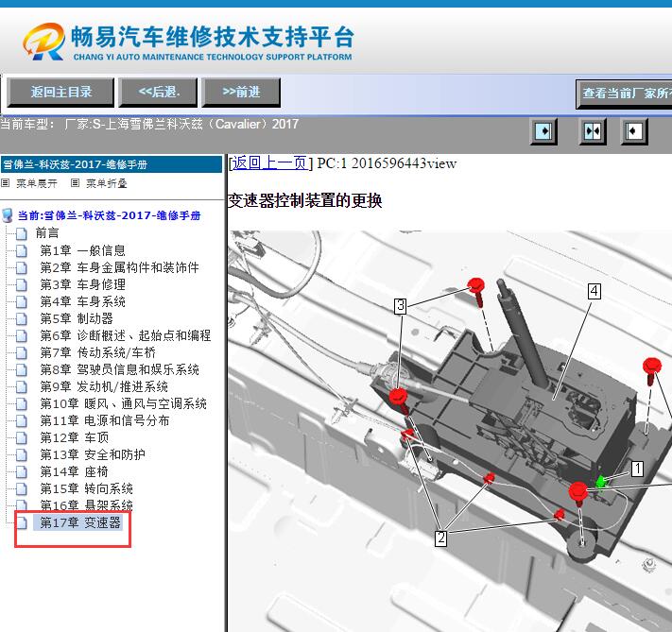Click the page icon beside 第17章
The height and width of the screenshot is (632, 672).
click(x=22, y=523)
